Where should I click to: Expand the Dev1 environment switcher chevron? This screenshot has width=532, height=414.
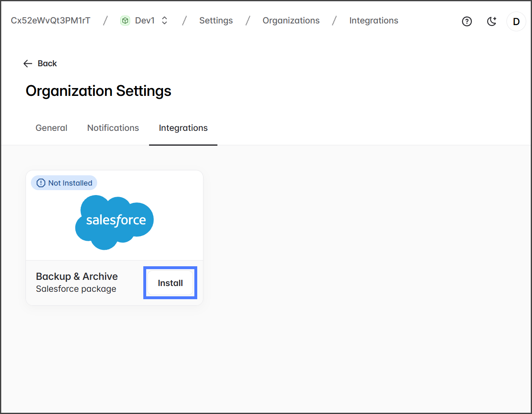pos(165,21)
